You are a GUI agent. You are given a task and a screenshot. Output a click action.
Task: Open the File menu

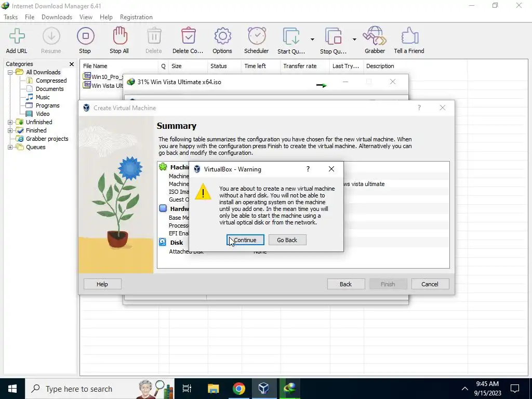pos(30,17)
